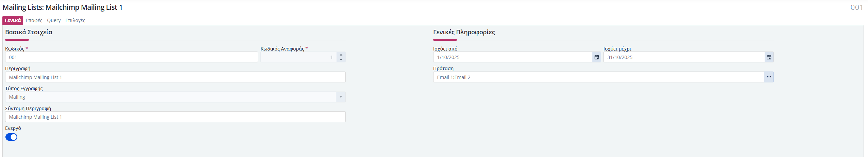Viewport: 868px width, 157px height.
Task: Open the Γενικά tab
Action: pyautogui.click(x=13, y=20)
